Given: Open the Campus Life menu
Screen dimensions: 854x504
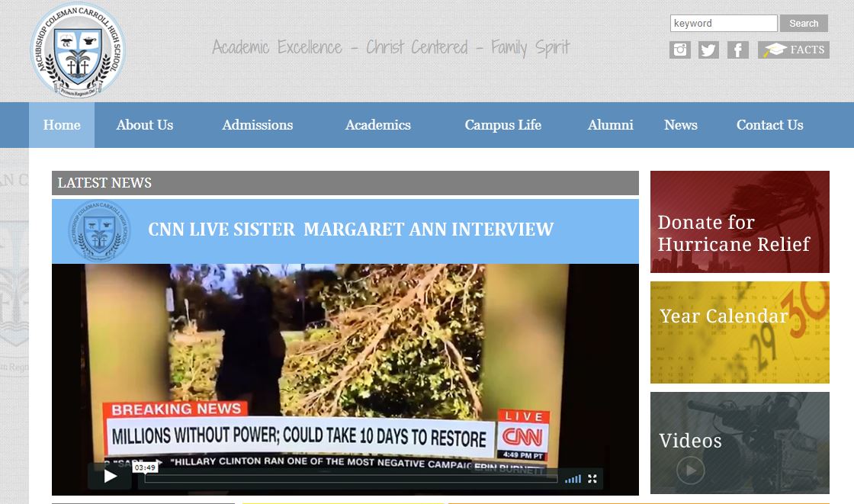Looking at the screenshot, I should point(503,125).
